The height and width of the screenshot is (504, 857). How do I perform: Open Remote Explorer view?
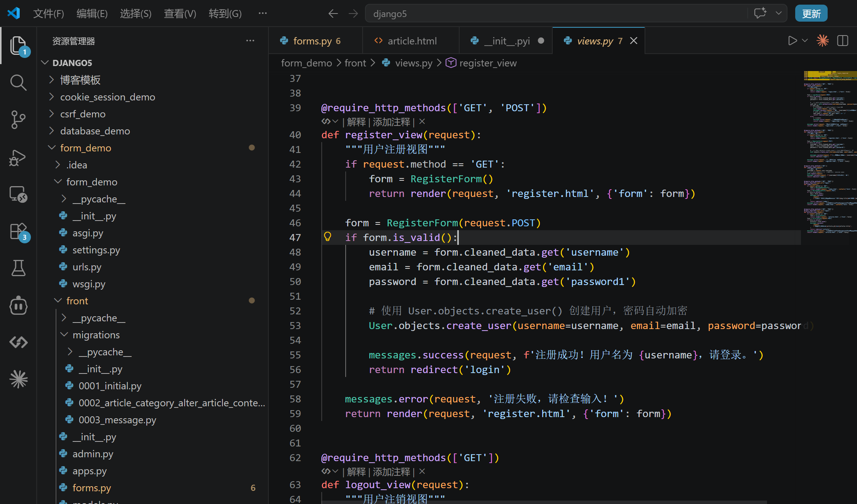tap(18, 194)
